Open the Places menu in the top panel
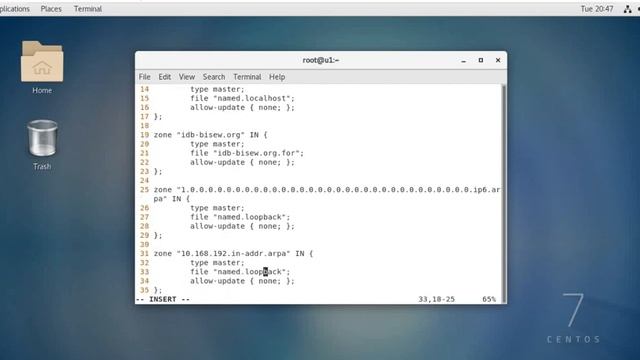 click(x=51, y=9)
